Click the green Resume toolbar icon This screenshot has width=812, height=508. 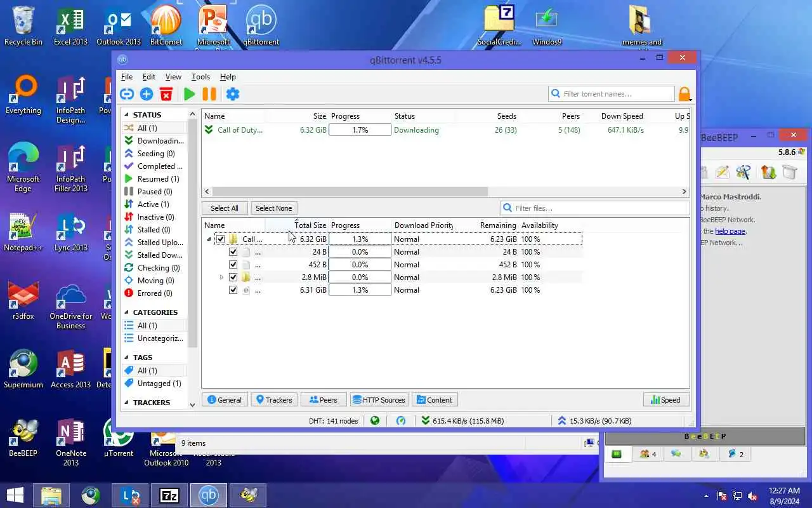pos(189,94)
